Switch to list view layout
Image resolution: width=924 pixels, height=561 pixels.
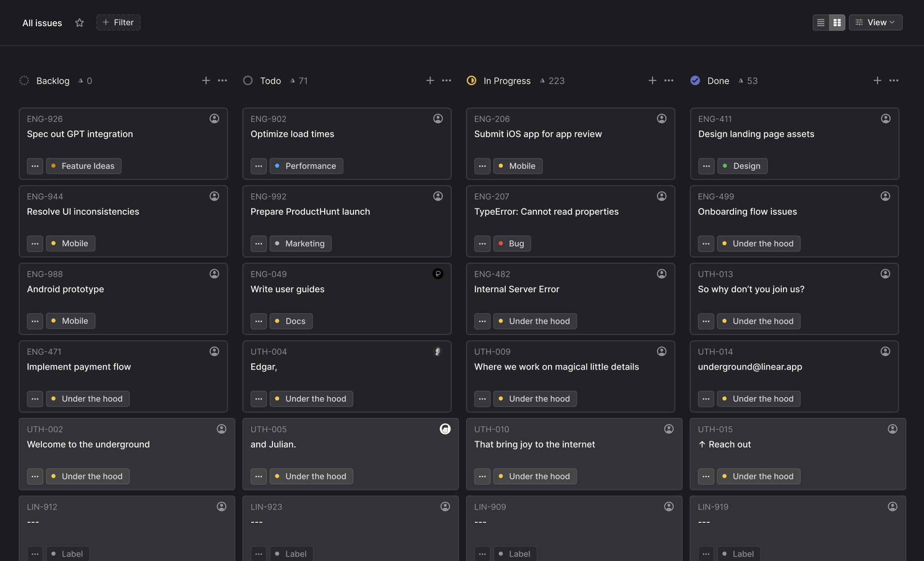820,22
